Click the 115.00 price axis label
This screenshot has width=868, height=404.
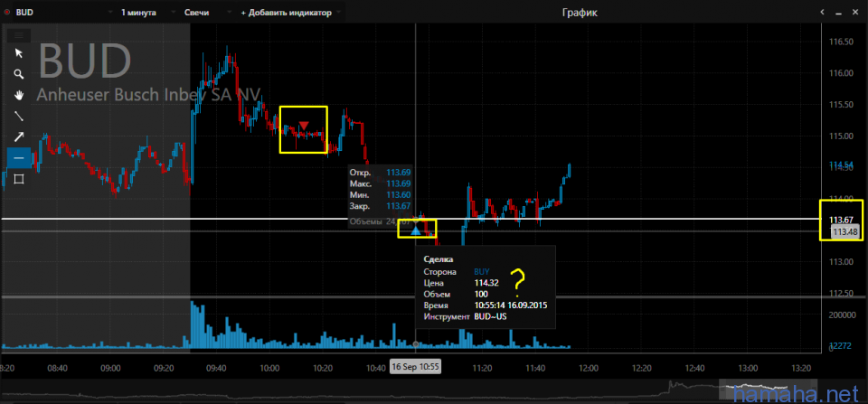tap(841, 136)
